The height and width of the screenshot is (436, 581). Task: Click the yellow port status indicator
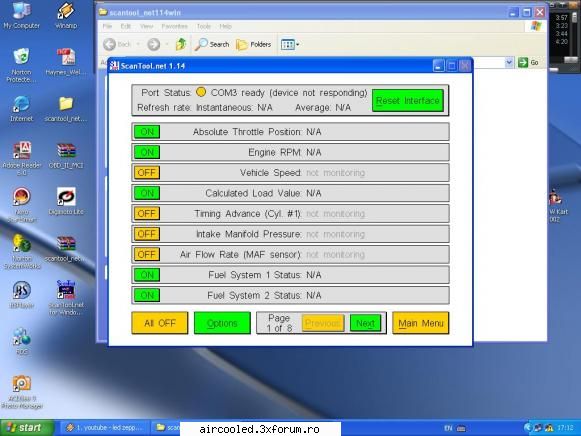201,92
